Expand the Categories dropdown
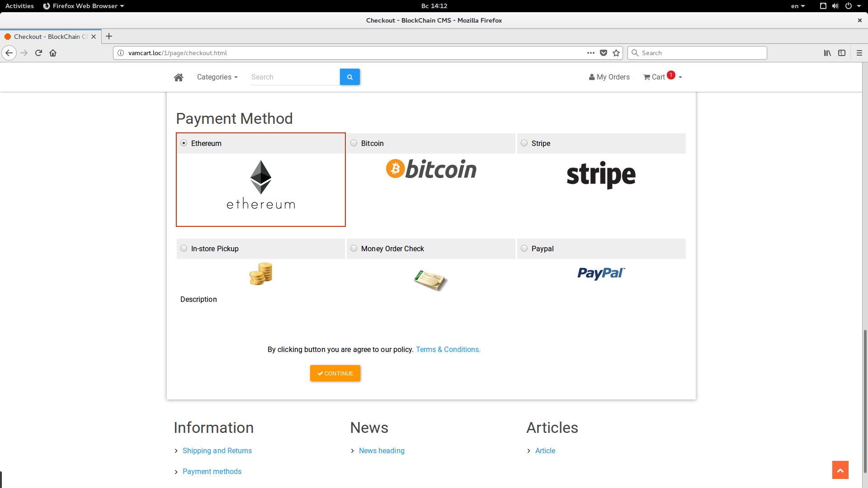868x488 pixels. click(x=217, y=77)
